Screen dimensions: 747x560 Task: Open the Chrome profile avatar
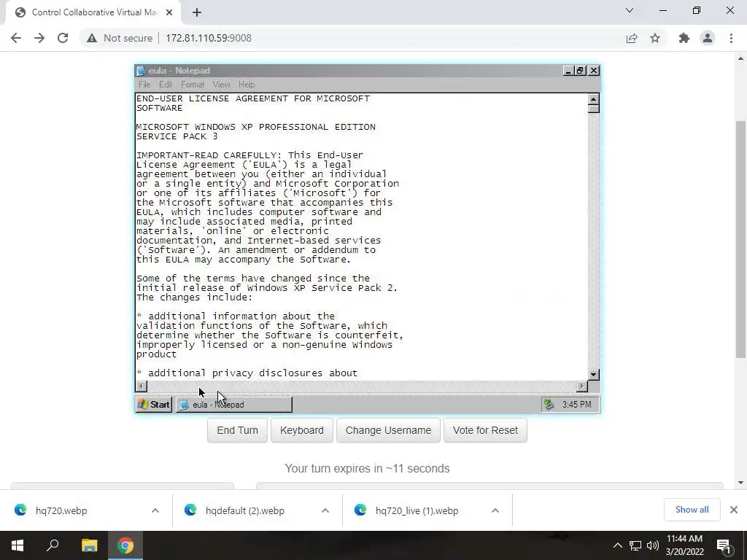708,38
